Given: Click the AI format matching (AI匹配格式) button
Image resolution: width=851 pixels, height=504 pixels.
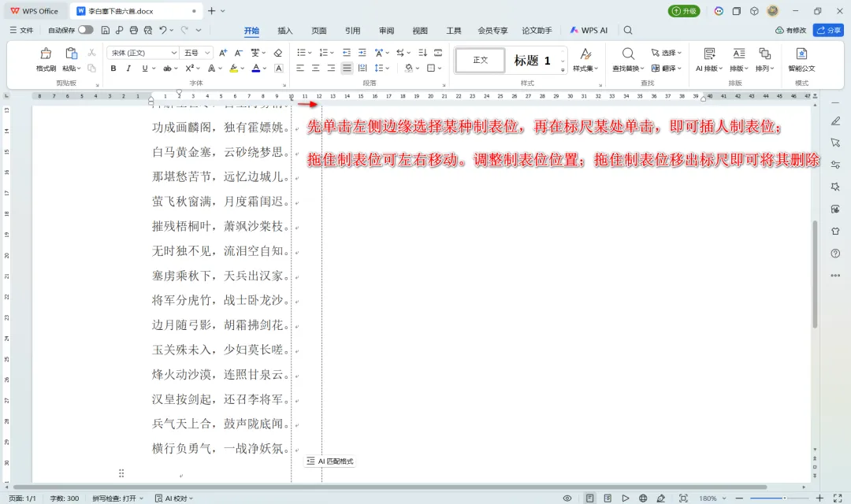Looking at the screenshot, I should 330,461.
